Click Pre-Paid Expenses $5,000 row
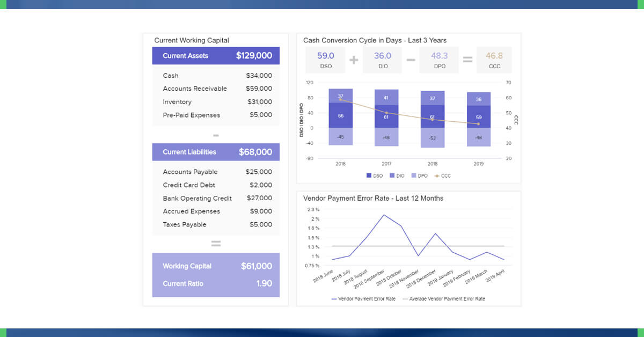Viewport: 644px width, 337px height. tap(217, 115)
